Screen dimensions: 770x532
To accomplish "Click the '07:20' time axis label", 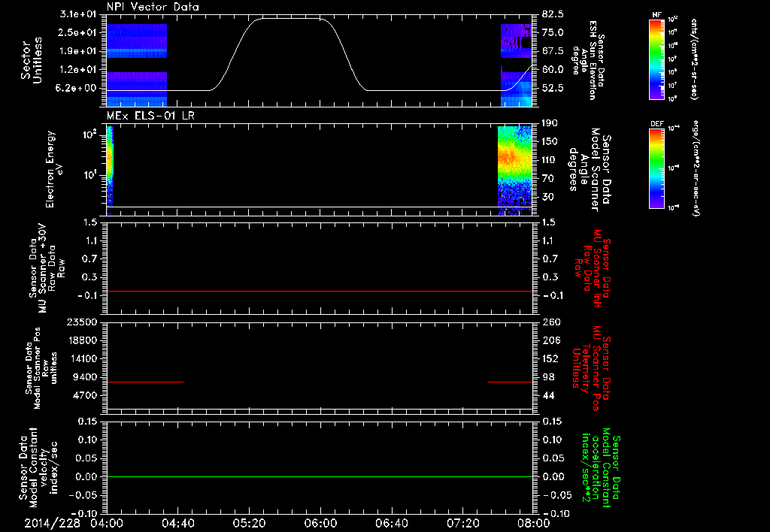I will (x=462, y=523).
